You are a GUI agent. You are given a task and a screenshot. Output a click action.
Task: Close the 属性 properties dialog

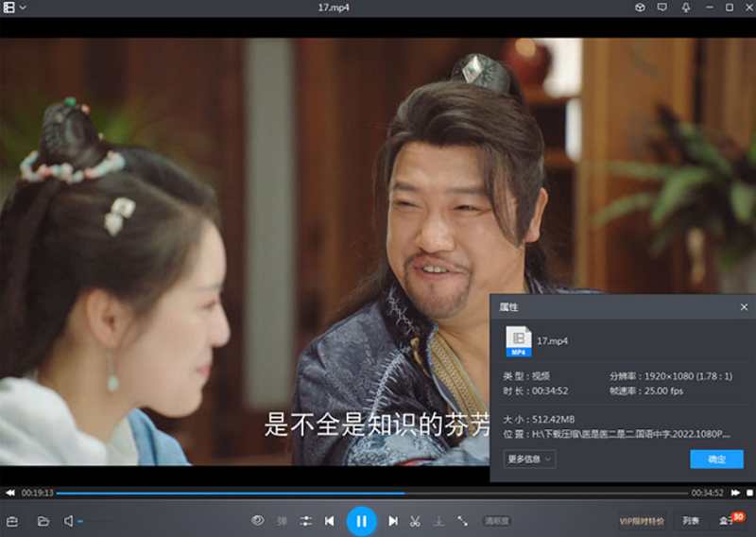744,307
